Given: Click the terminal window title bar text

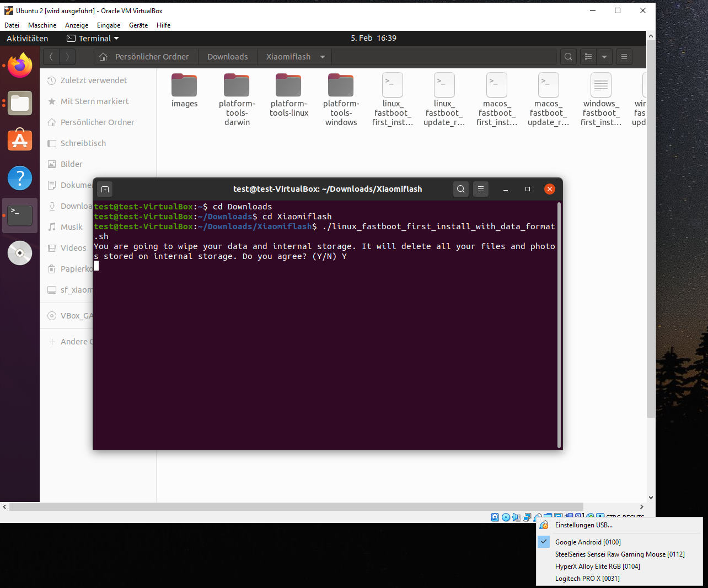Looking at the screenshot, I should (328, 189).
